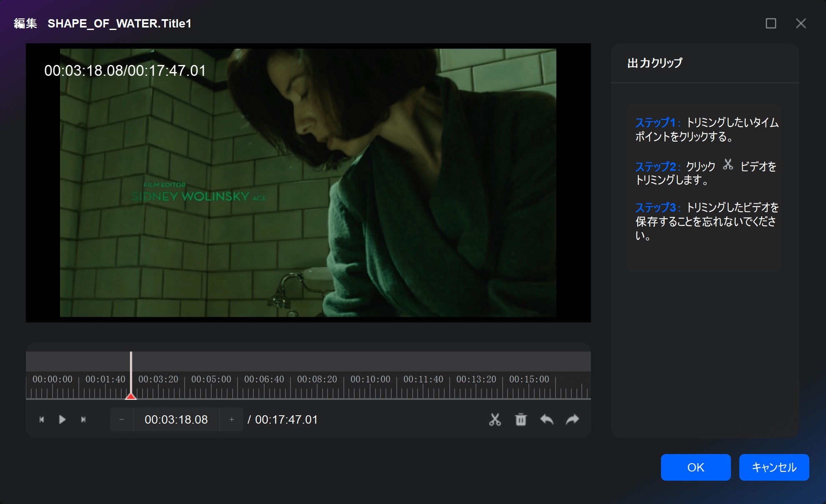Step back to the previous frame
The image size is (826, 504).
tap(42, 419)
